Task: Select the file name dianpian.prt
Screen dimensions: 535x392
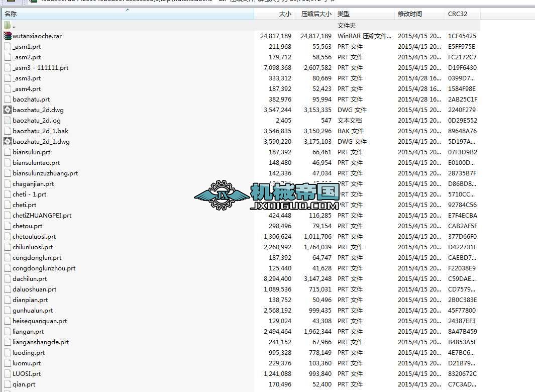Action: click(x=30, y=300)
